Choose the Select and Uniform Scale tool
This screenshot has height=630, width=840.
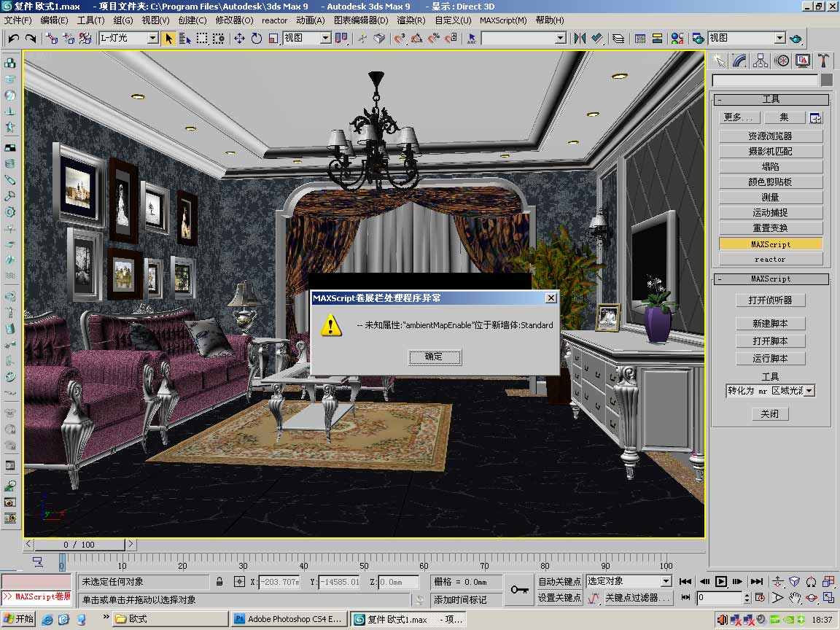point(273,38)
